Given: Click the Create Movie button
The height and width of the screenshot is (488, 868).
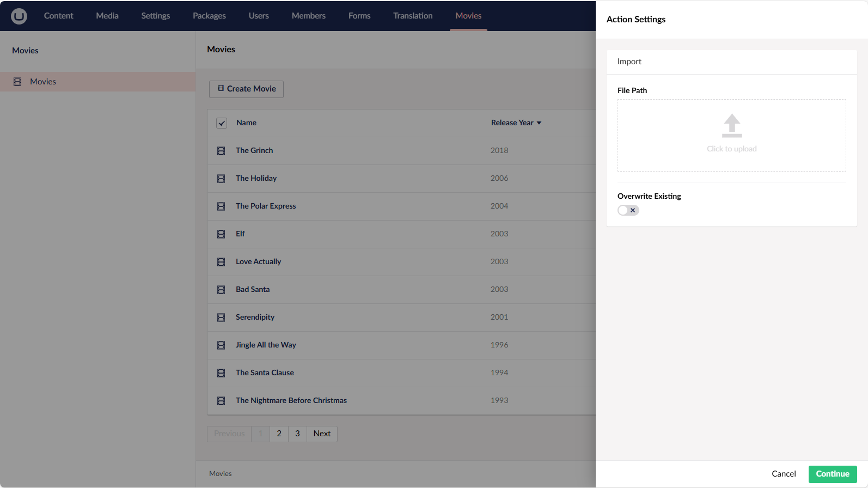Looking at the screenshot, I should pyautogui.click(x=246, y=89).
